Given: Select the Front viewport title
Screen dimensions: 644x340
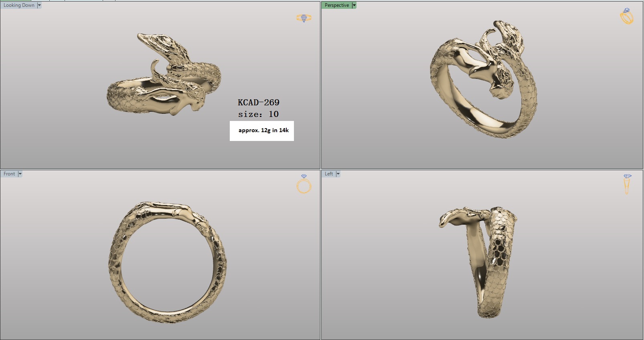Looking at the screenshot, I should [9, 174].
